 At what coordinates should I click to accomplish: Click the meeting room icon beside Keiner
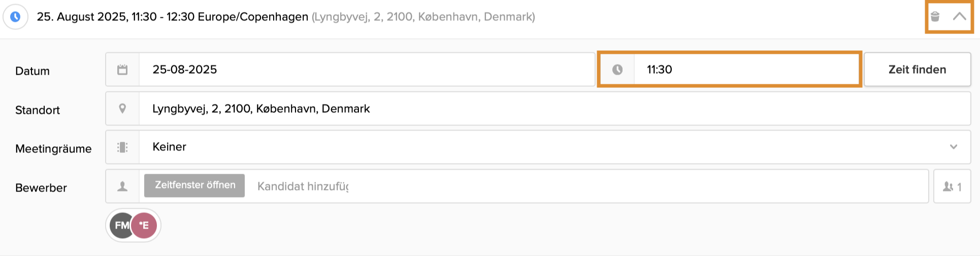122,147
